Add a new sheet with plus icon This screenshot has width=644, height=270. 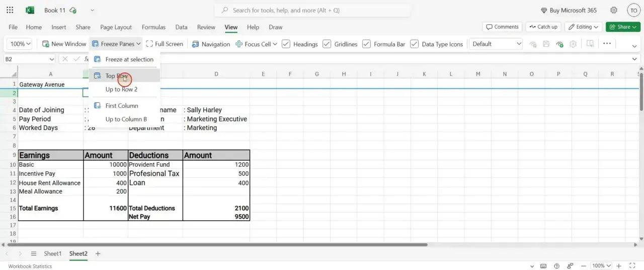pos(98,253)
